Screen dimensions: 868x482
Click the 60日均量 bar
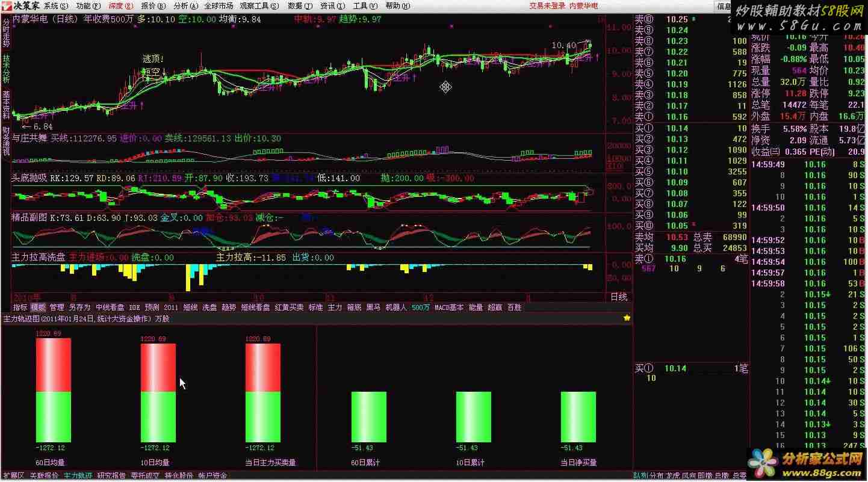coord(54,391)
